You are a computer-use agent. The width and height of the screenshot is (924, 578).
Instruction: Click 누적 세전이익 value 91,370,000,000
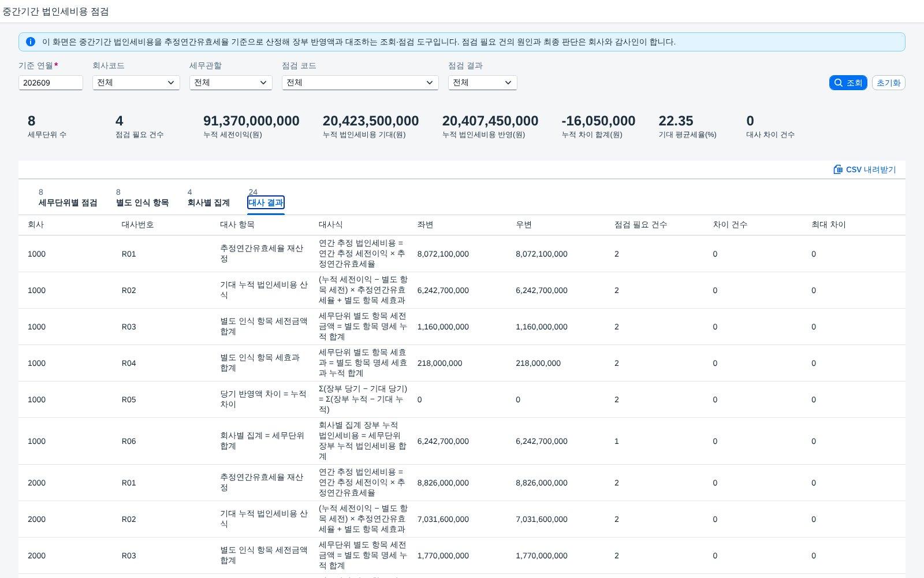pyautogui.click(x=251, y=121)
